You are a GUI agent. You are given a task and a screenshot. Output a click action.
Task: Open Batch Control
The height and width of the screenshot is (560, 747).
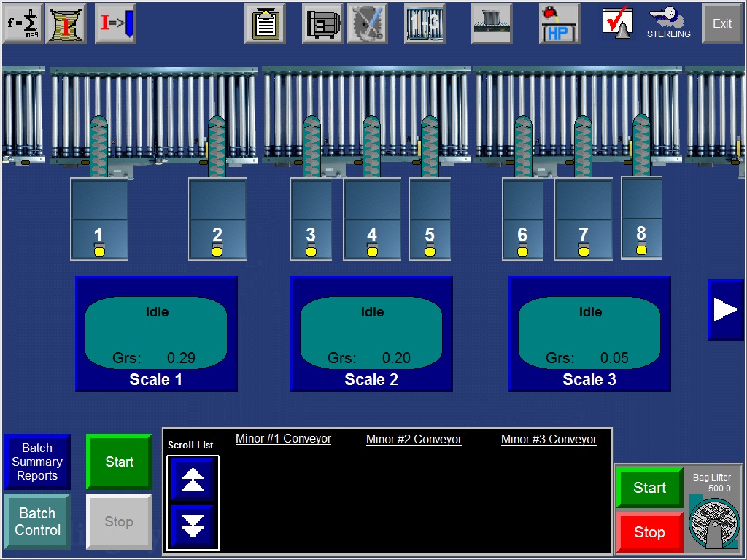[37, 521]
